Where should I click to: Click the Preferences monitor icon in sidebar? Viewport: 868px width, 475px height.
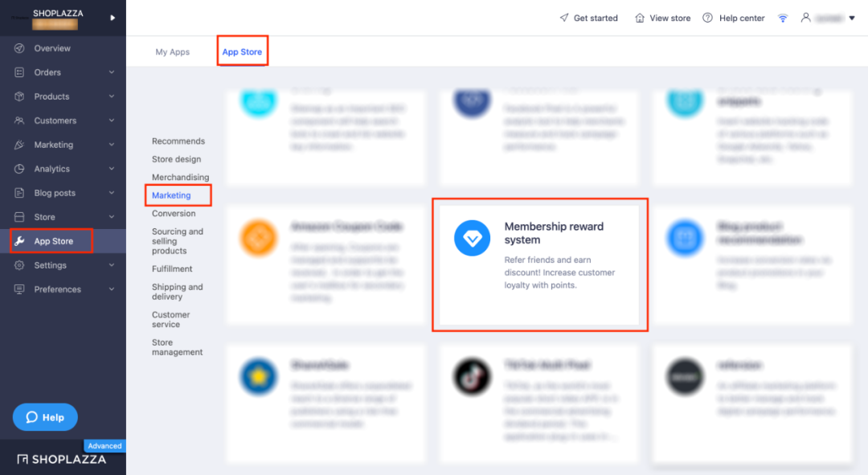19,289
